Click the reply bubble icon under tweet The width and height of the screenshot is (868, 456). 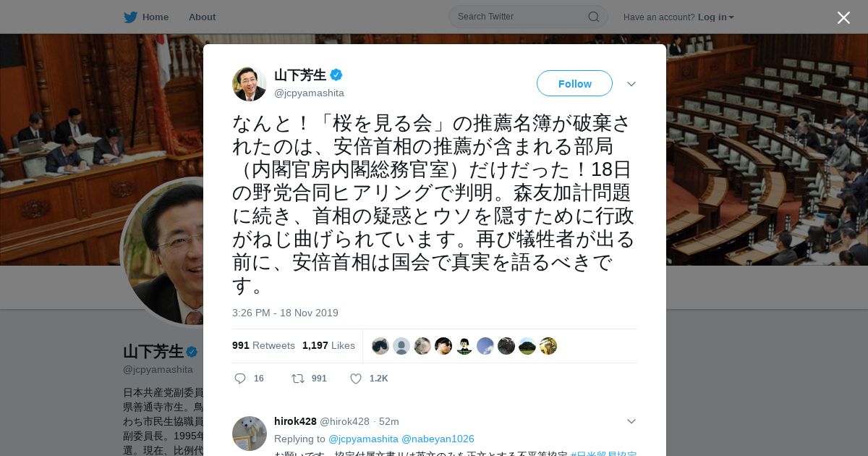(240, 379)
